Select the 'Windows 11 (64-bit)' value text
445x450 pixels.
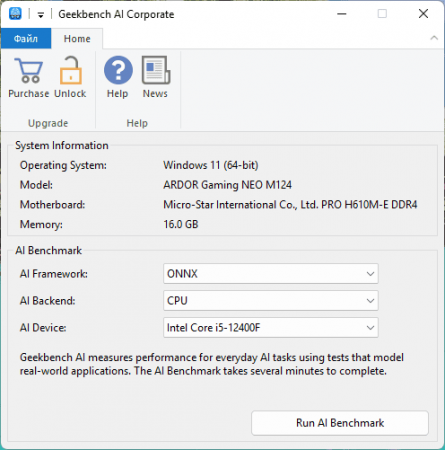pyautogui.click(x=211, y=165)
